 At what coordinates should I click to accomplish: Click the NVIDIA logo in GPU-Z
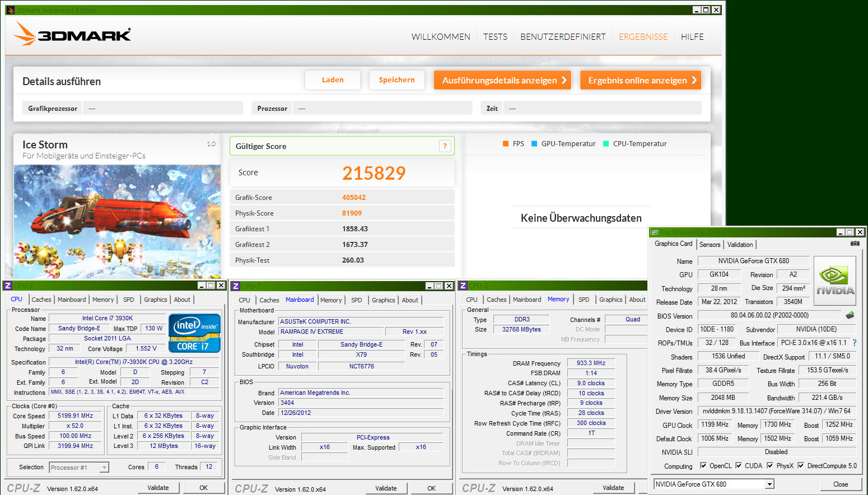coord(834,280)
